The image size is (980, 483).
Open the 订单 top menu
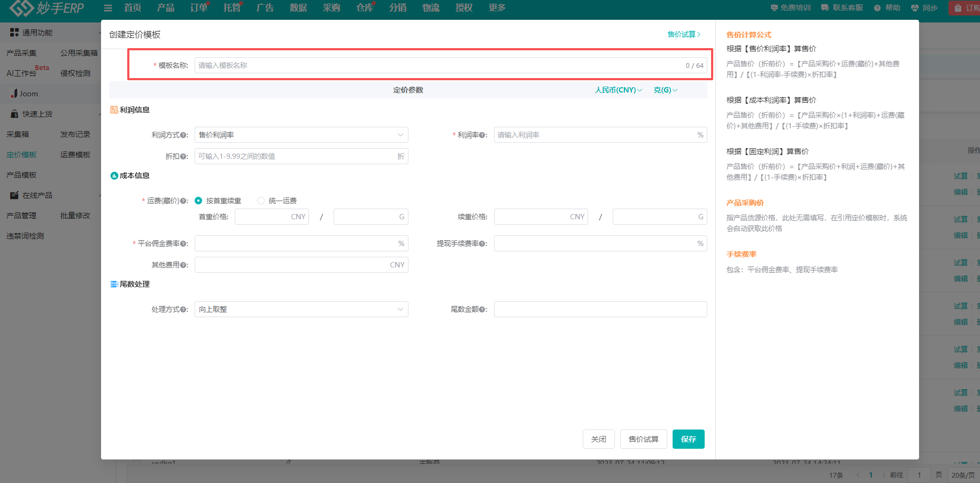coord(198,8)
